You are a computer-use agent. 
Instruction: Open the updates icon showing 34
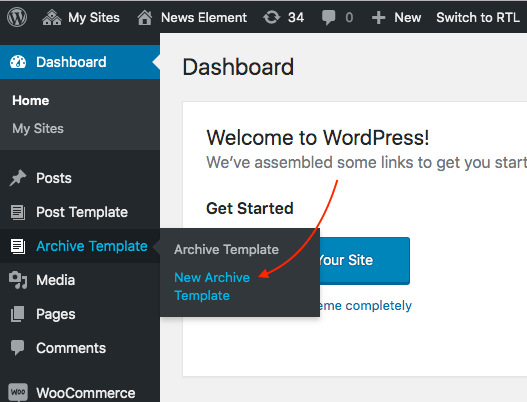272,17
